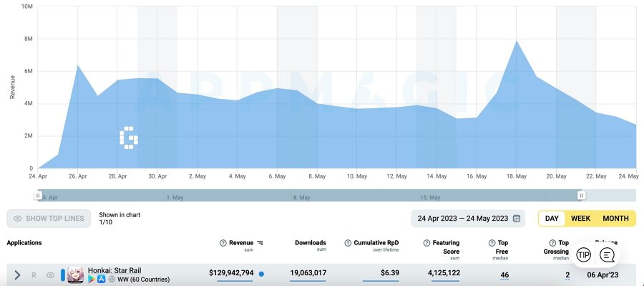This screenshot has height=286, width=644.
Task: Click the SHOW TOP LINES button
Action: 49,219
